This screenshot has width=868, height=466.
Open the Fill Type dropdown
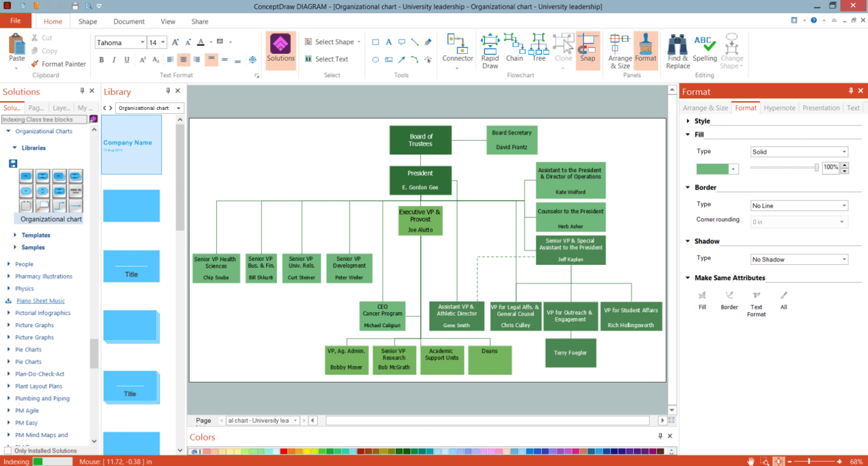pyautogui.click(x=799, y=152)
